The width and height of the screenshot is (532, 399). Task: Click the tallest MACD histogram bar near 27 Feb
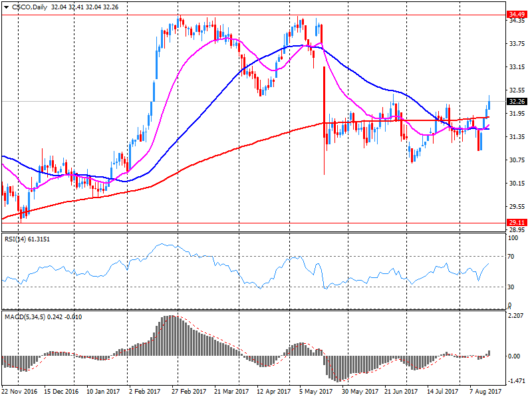click(x=172, y=336)
